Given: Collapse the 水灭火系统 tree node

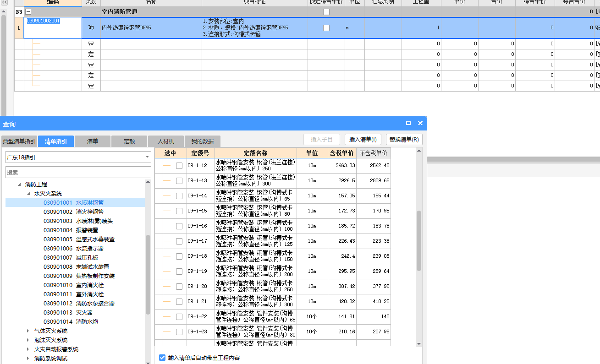Looking at the screenshot, I should pyautogui.click(x=28, y=194).
